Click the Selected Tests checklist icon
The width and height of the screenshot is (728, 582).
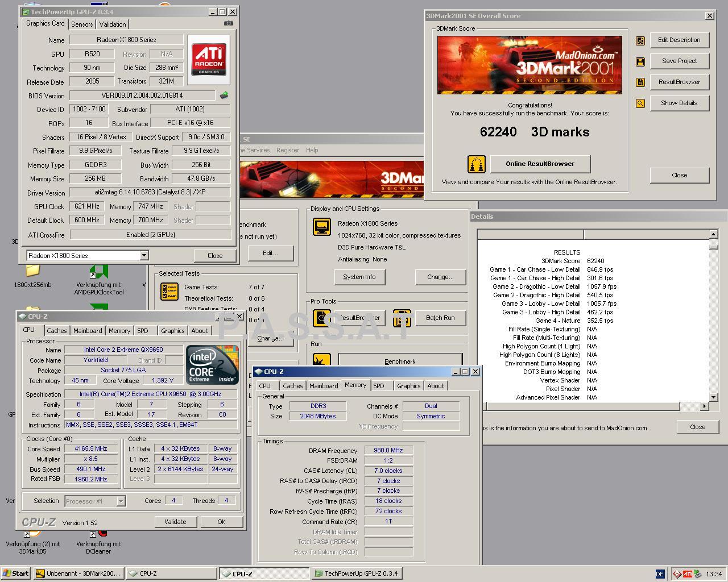[x=169, y=291]
